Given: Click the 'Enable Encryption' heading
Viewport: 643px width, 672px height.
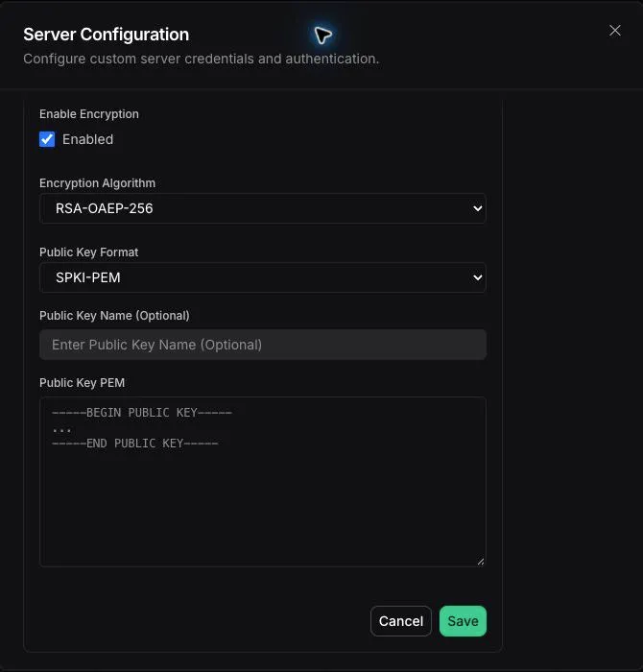Looking at the screenshot, I should (89, 114).
